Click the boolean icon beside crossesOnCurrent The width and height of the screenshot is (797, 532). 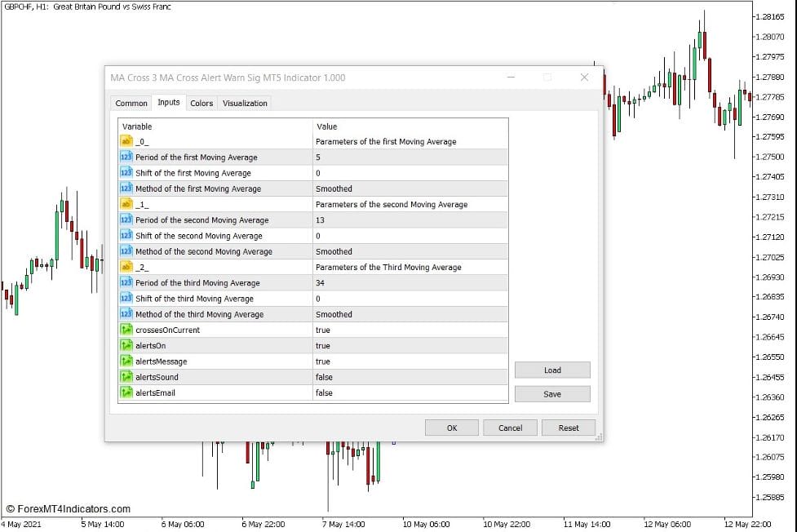pyautogui.click(x=128, y=330)
